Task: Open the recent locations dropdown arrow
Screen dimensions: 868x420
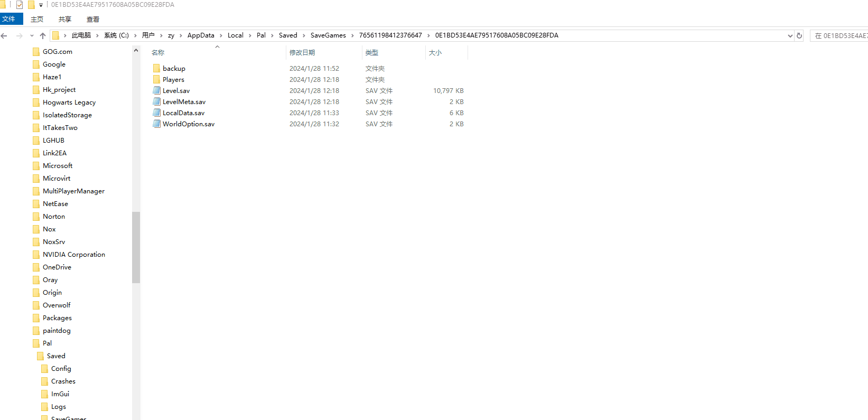Action: point(32,36)
